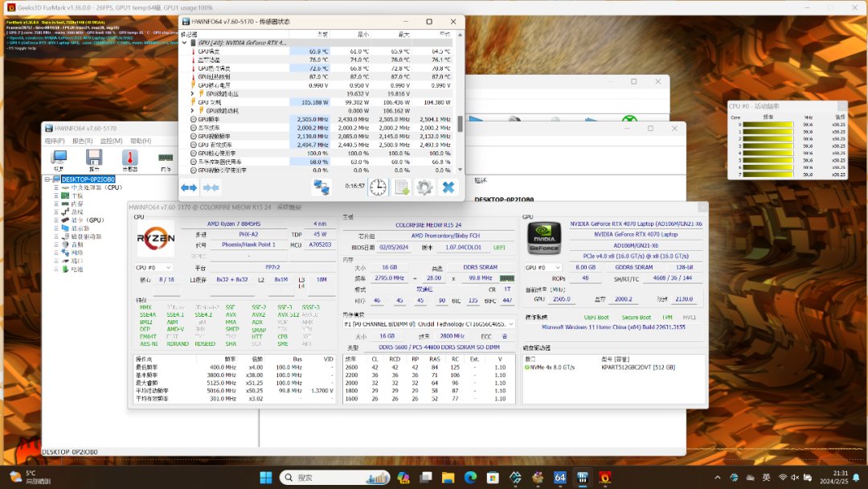The height and width of the screenshot is (489, 868).
Task: Open the Program (程序) menu
Action: (x=55, y=140)
